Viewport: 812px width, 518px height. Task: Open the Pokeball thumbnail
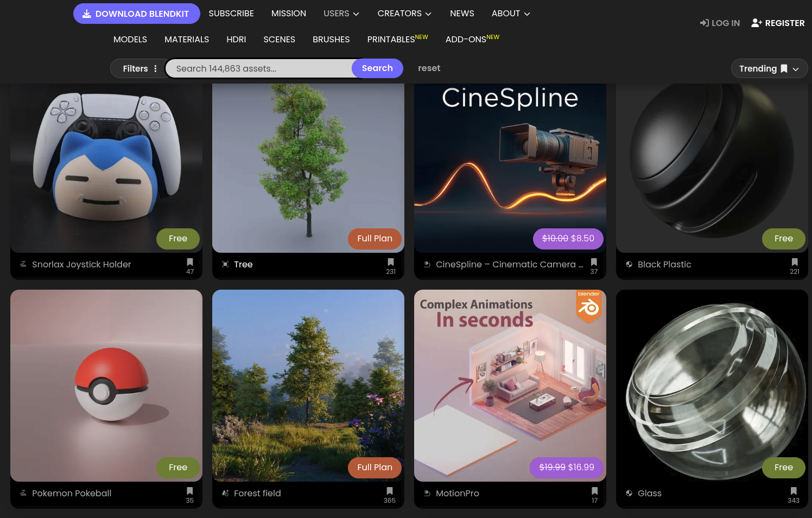click(106, 386)
